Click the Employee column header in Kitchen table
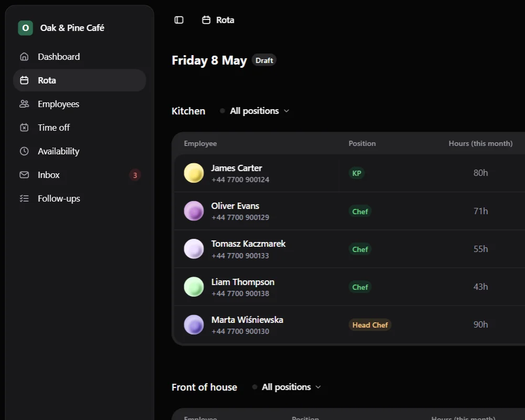This screenshot has height=420, width=525. pos(200,143)
